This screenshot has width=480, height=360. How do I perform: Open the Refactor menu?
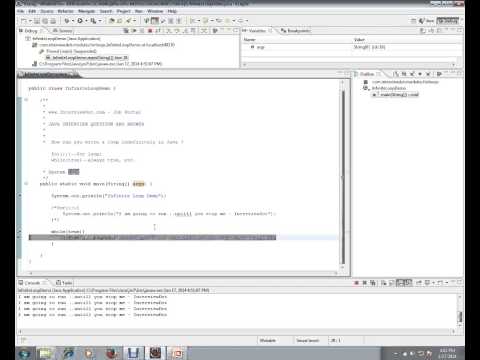click(x=65, y=11)
